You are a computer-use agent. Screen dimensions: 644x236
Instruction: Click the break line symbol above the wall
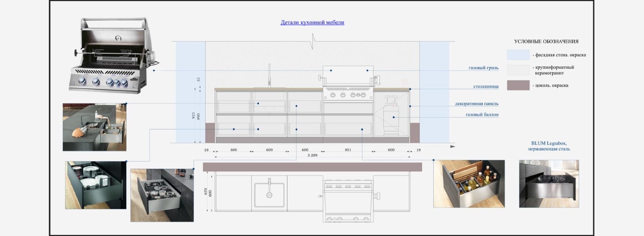(313, 41)
